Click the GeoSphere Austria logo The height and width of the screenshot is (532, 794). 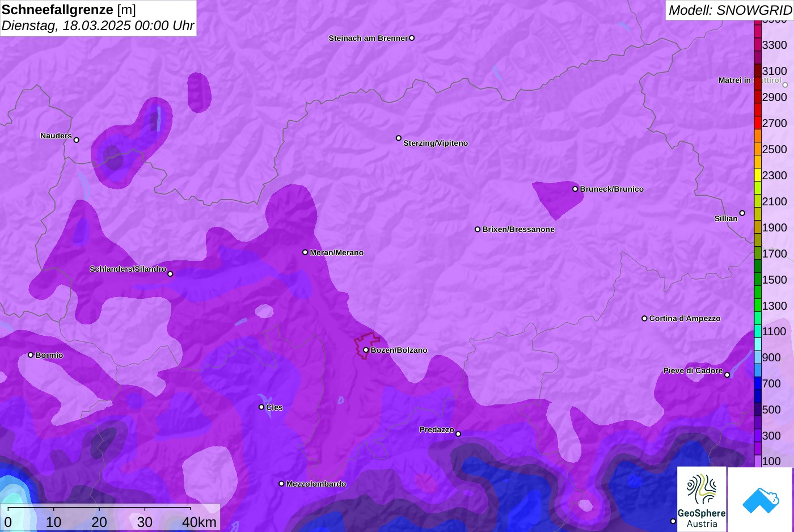coord(702,500)
